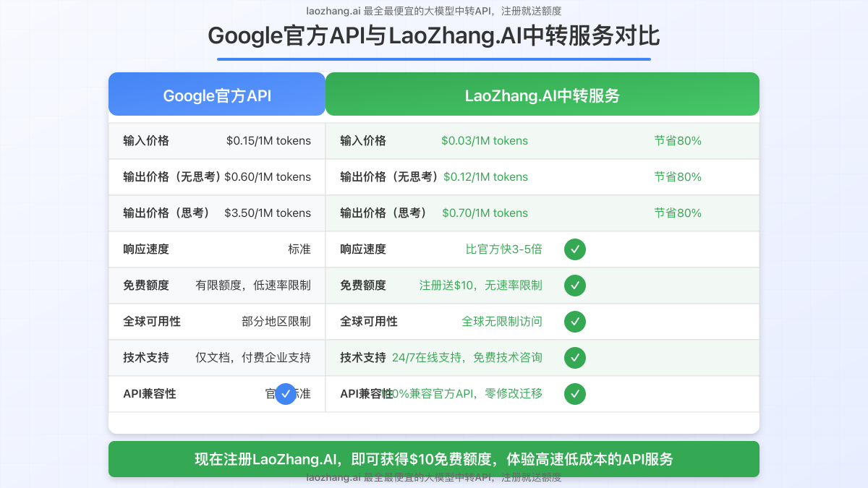The image size is (868, 488).
Task: Click the green checkmark in LaoZhang 全球可用性 row
Action: 575,322
